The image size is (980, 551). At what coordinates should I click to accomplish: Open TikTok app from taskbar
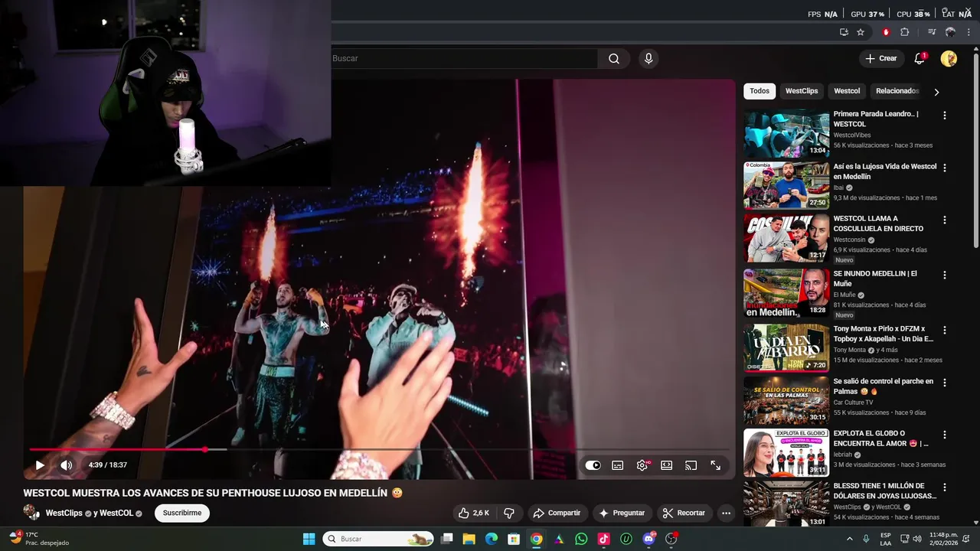tap(603, 539)
